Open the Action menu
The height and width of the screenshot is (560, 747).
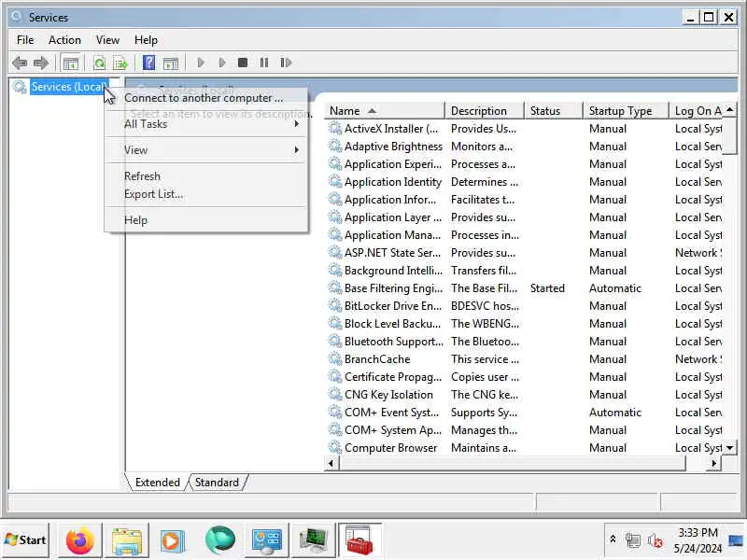point(64,40)
